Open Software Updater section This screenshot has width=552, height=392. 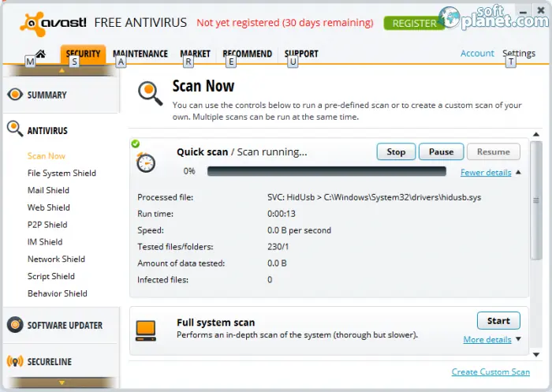(x=65, y=325)
